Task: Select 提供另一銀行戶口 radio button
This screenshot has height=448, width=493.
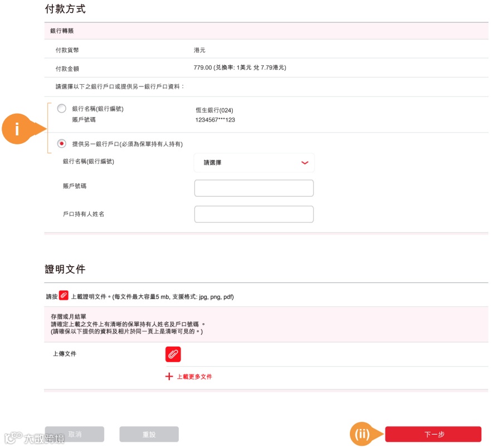Action: coord(62,144)
